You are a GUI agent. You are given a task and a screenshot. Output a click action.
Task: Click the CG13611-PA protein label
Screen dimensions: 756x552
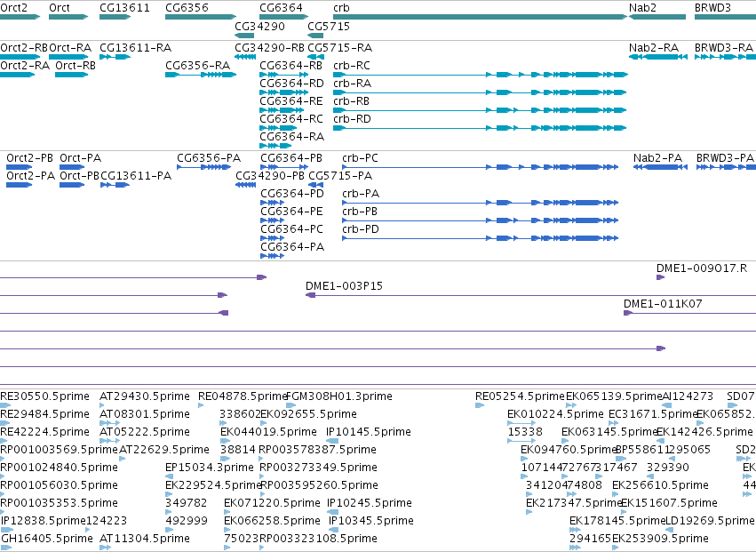[x=136, y=176]
